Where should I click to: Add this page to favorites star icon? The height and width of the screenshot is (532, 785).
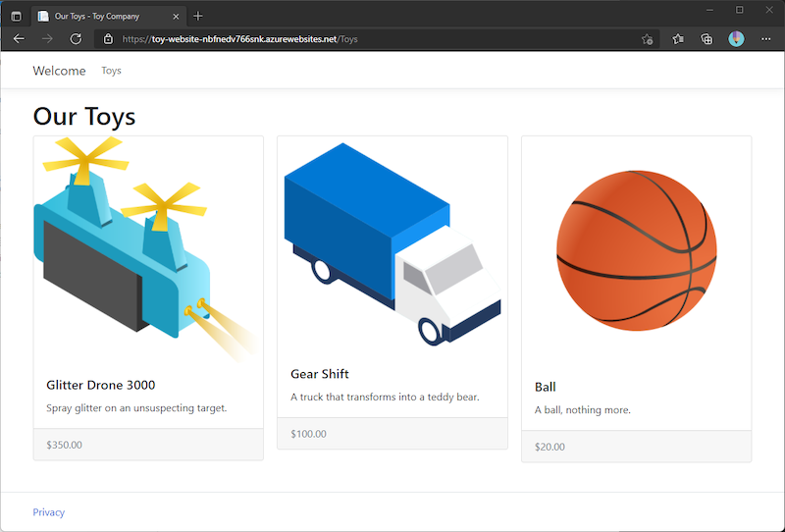tap(647, 39)
